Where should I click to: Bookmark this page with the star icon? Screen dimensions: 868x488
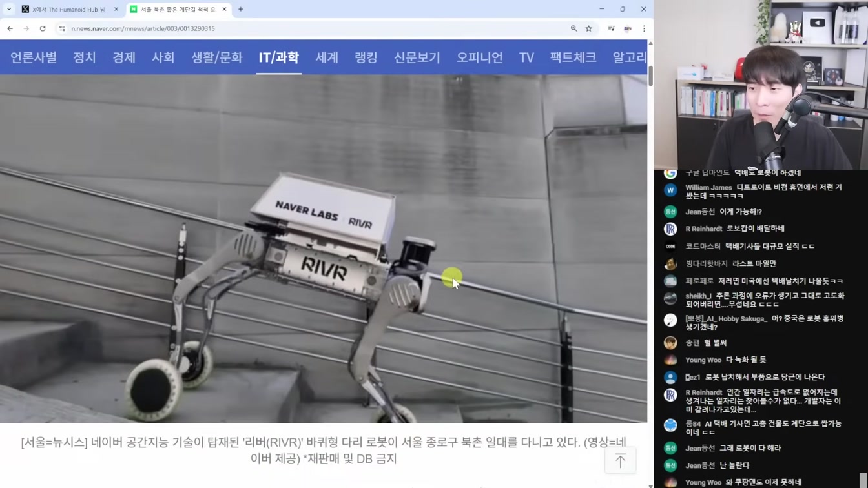[589, 28]
